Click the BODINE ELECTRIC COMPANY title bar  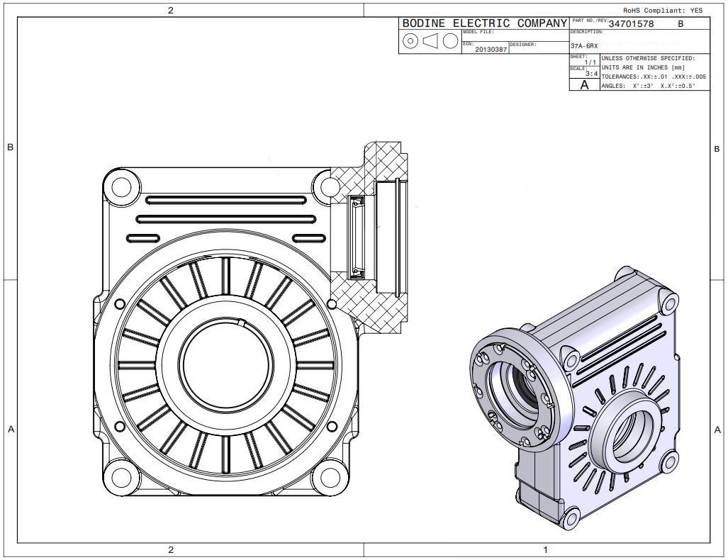click(482, 23)
